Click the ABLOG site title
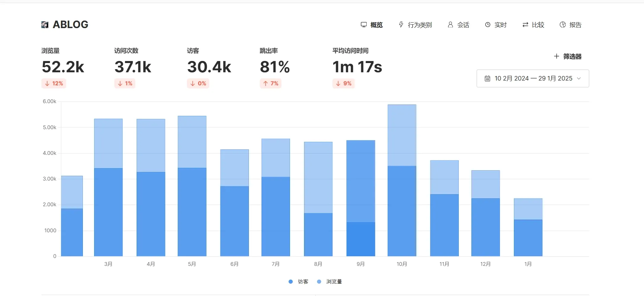This screenshot has height=296, width=644. pos(70,25)
